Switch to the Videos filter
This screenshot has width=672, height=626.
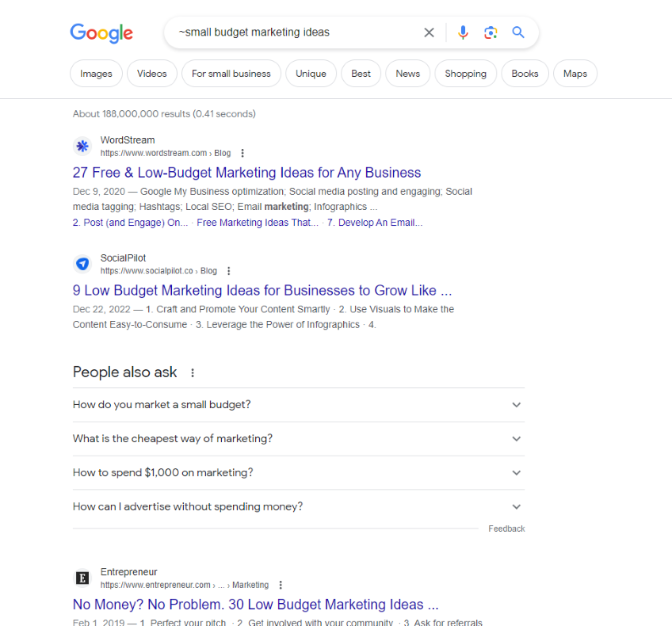tap(151, 74)
